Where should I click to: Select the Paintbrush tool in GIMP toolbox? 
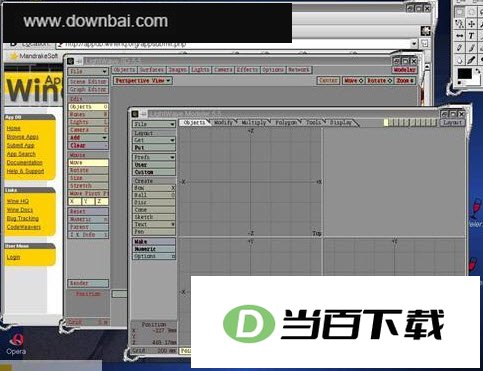click(472, 47)
